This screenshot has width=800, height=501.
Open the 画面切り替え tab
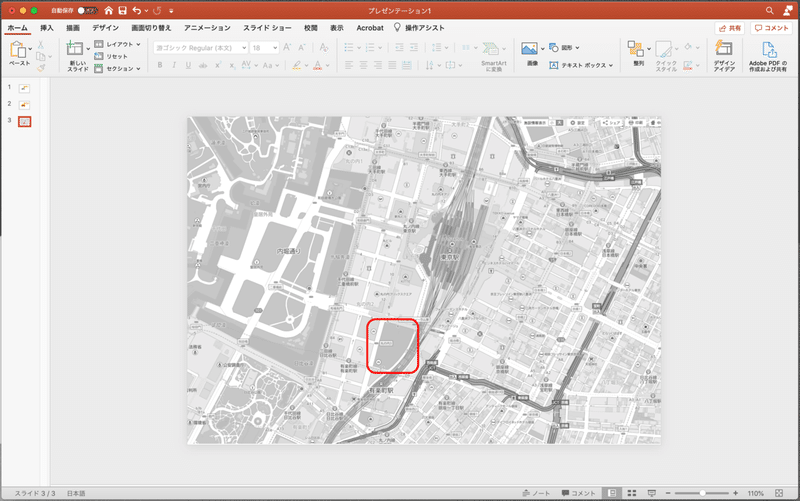tap(151, 28)
